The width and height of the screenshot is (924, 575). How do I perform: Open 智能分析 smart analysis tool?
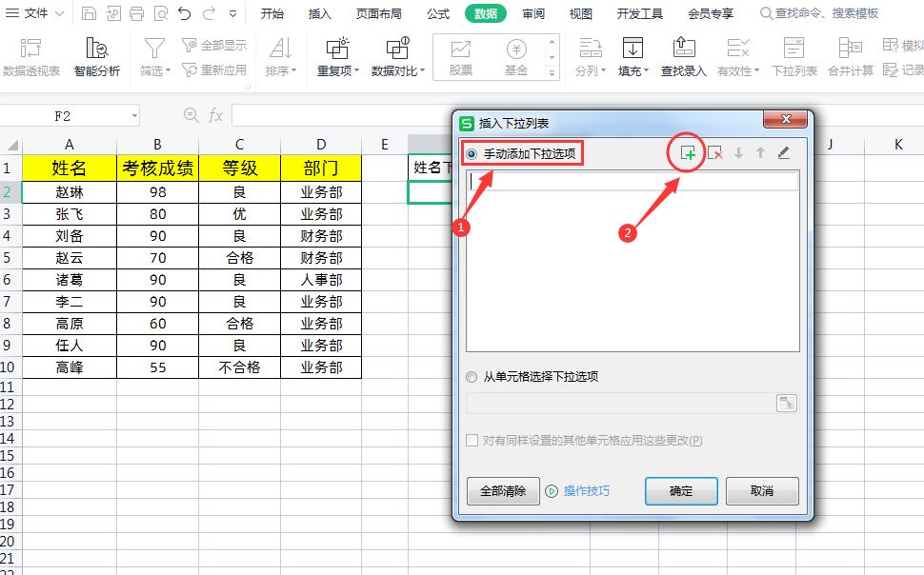click(97, 56)
